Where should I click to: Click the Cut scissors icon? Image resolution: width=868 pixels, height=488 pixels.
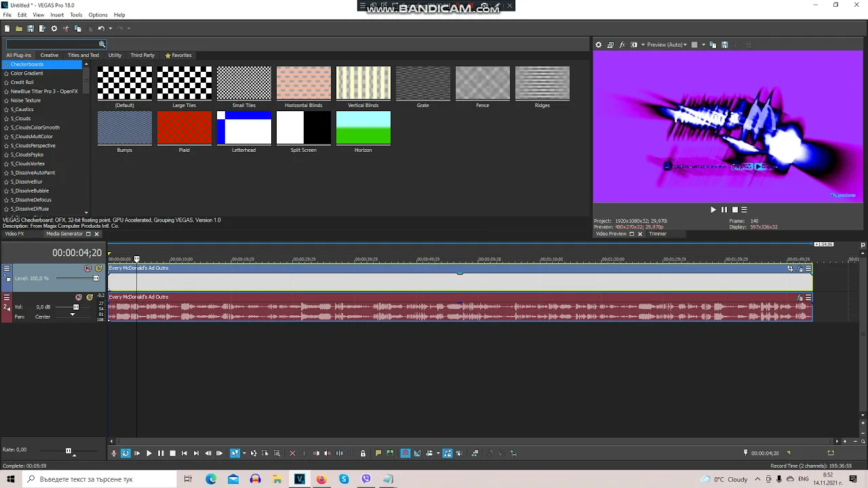point(66,28)
